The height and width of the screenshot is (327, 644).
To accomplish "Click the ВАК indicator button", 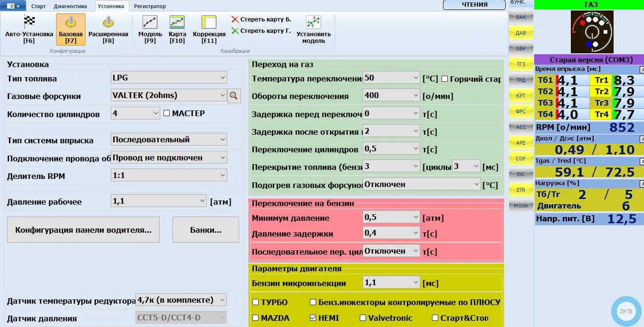I will (x=521, y=17).
